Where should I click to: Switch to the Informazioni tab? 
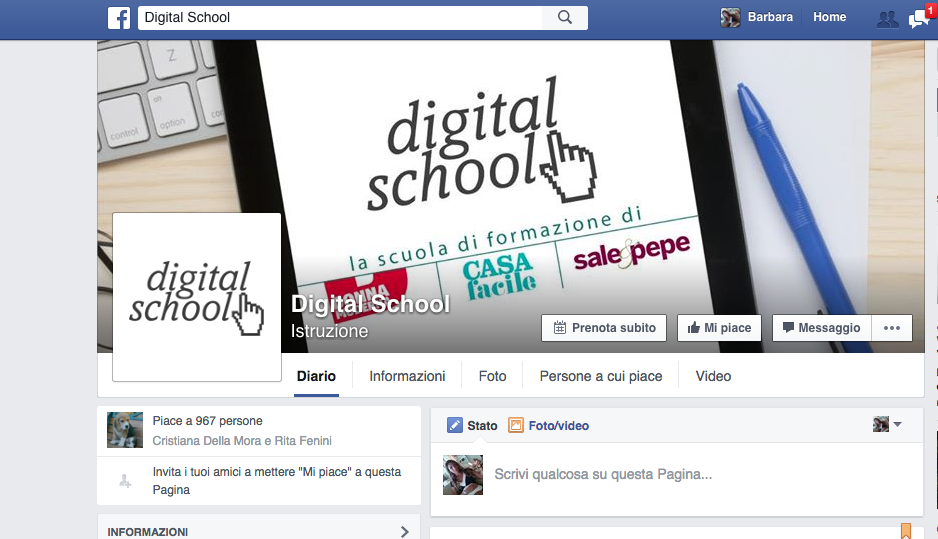pyautogui.click(x=407, y=377)
